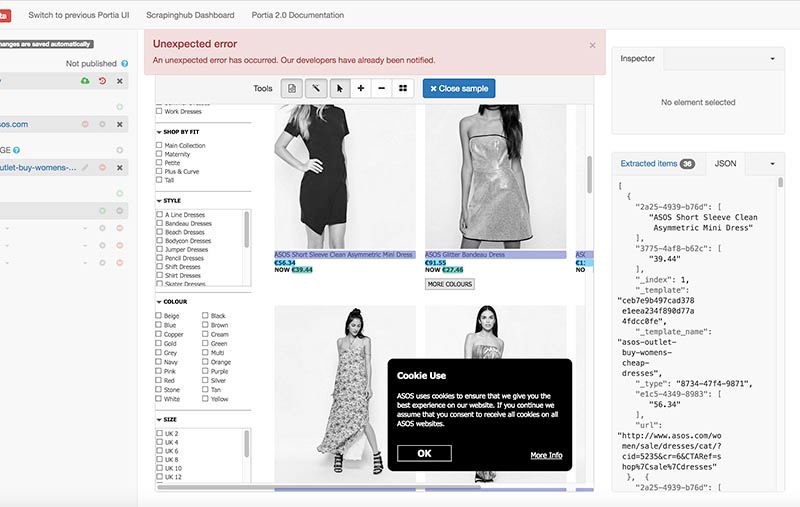Click the MORE COLOURS button
Screen dimensions: 800x507
coord(449,284)
